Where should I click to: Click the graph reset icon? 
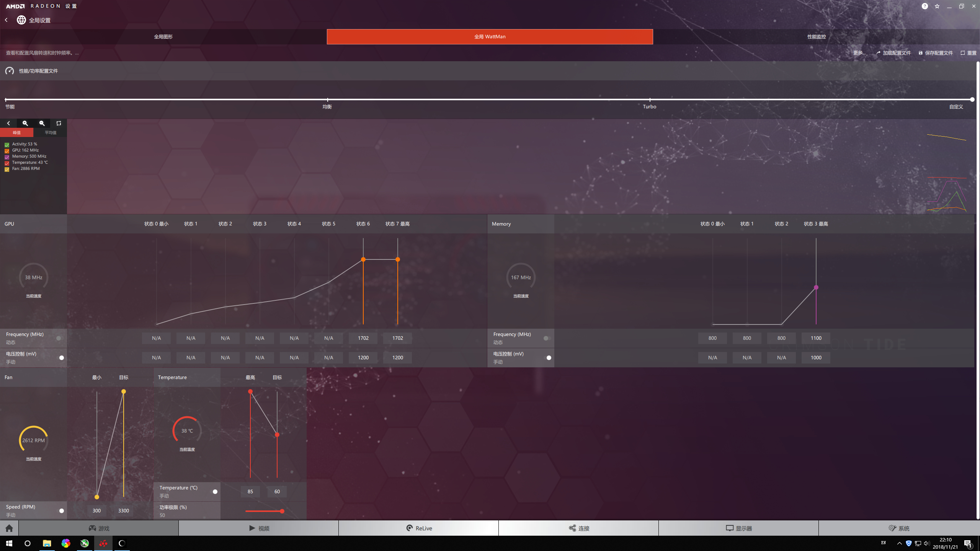click(59, 123)
